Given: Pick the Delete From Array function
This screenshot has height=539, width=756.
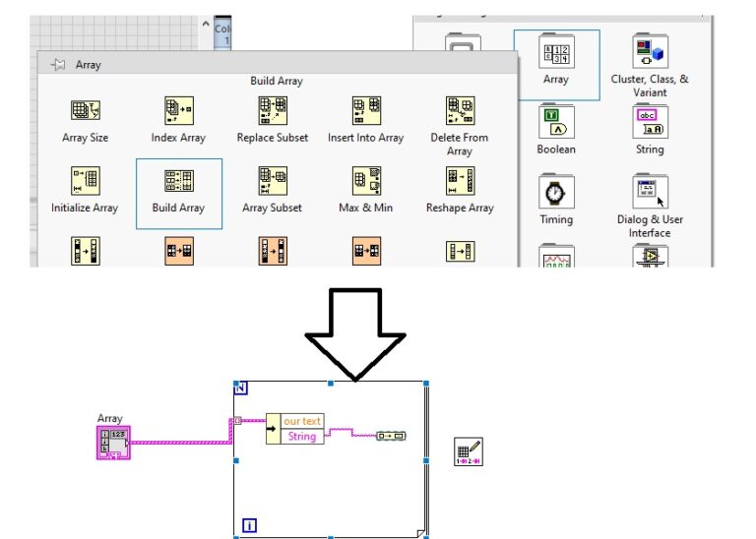Looking at the screenshot, I should click(x=459, y=111).
